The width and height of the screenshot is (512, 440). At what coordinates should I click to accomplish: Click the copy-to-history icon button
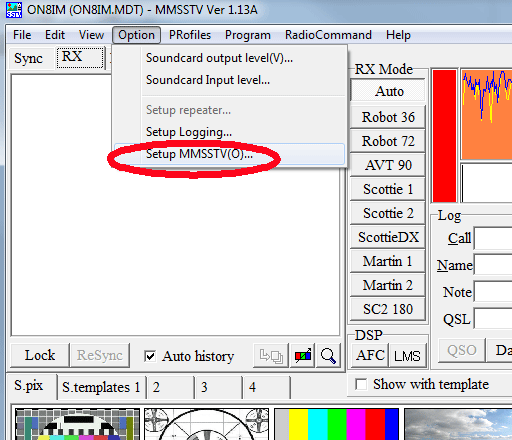pos(271,356)
